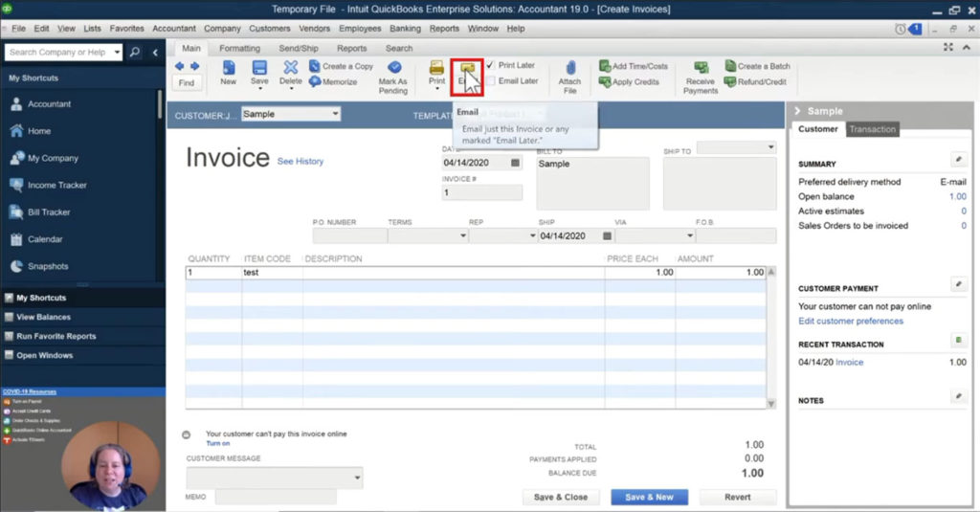Image resolution: width=980 pixels, height=512 pixels.
Task: Click the Print icon in toolbar
Action: point(436,68)
